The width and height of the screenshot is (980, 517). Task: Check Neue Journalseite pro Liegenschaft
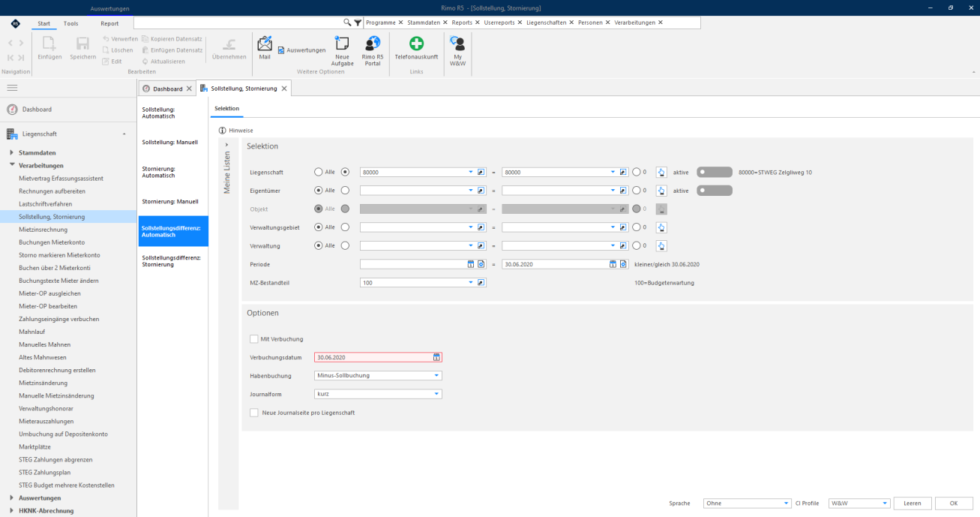pyautogui.click(x=254, y=413)
